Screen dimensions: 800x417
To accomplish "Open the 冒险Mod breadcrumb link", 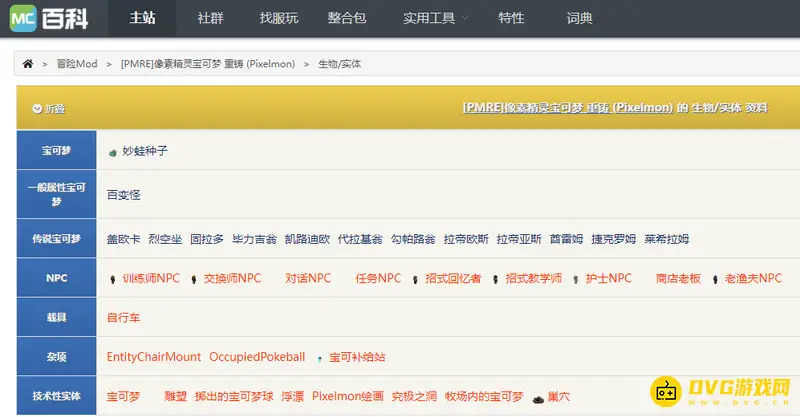I will [75, 64].
